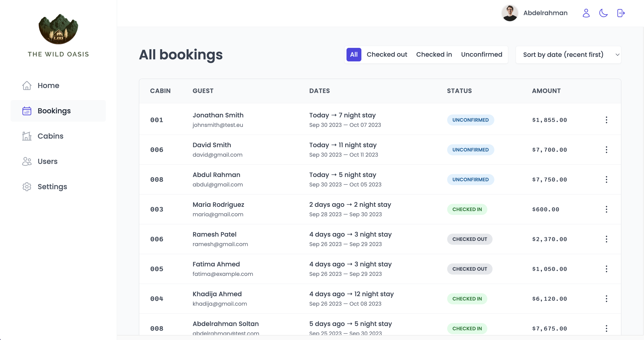Open Bookings in sidebar
644x340 pixels.
58,111
